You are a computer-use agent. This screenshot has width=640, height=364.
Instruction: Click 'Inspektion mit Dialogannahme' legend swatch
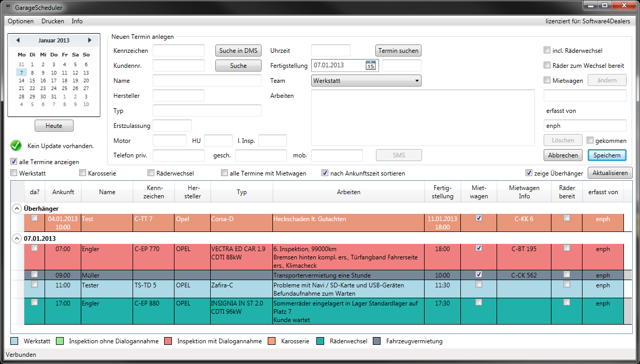click(x=168, y=341)
